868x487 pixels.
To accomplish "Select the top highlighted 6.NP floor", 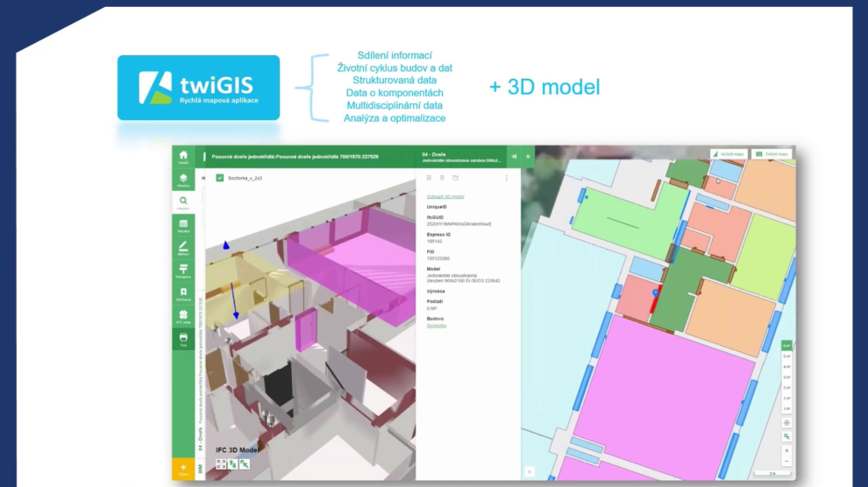I will point(786,345).
